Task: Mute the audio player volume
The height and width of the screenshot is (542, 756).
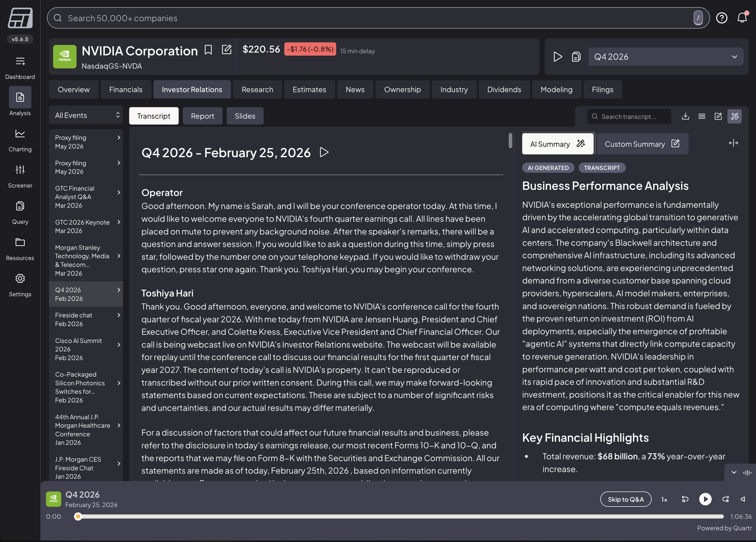Action: (743, 499)
